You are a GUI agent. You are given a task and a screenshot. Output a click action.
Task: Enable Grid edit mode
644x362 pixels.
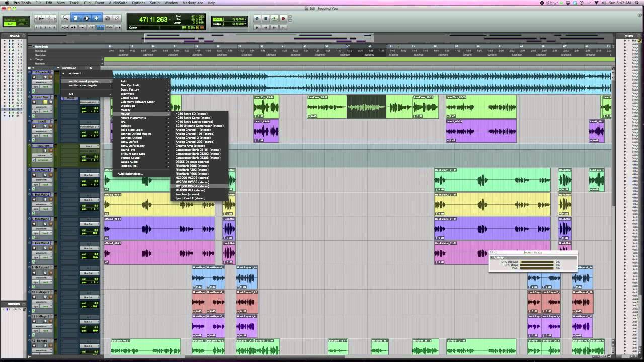pos(22,24)
